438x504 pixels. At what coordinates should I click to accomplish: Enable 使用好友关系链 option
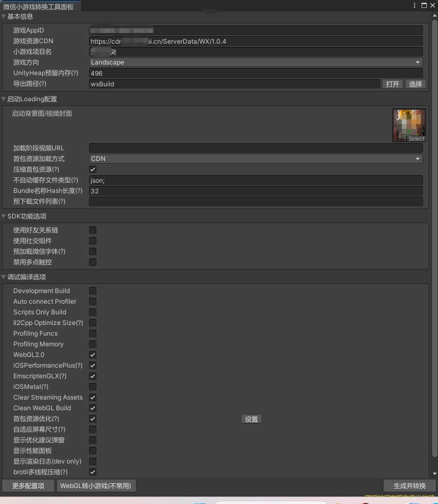click(92, 230)
